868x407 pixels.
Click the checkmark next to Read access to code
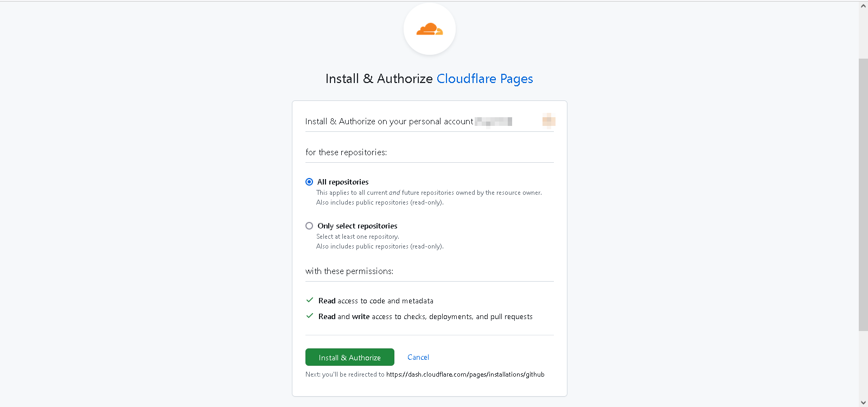(x=310, y=300)
